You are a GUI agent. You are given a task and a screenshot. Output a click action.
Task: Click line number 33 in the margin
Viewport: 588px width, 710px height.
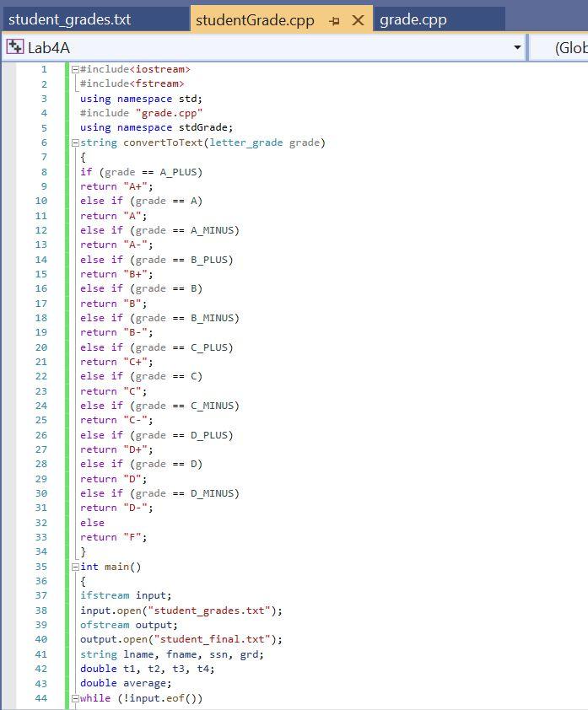41,537
